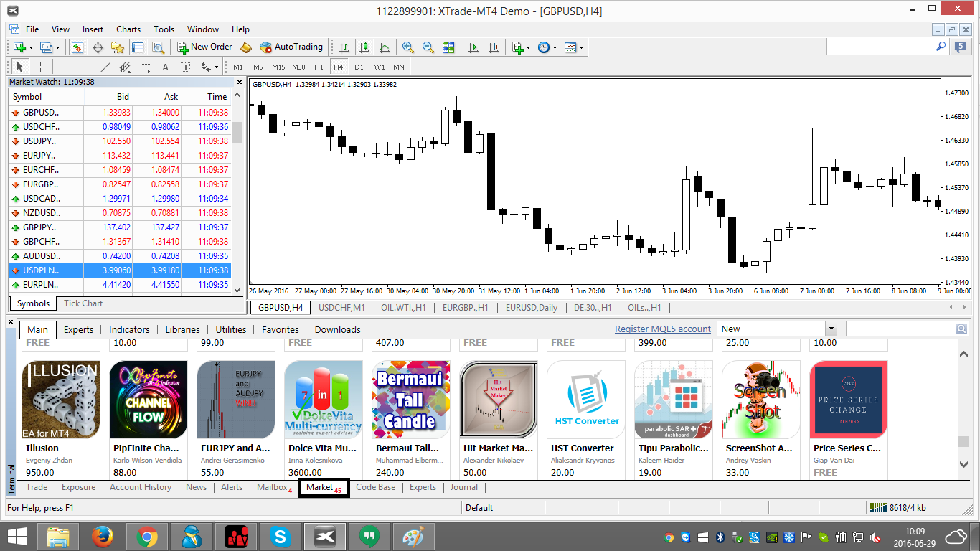This screenshot has width=980, height=551.
Task: Click the Market search magnifier icon
Action: tap(961, 329)
